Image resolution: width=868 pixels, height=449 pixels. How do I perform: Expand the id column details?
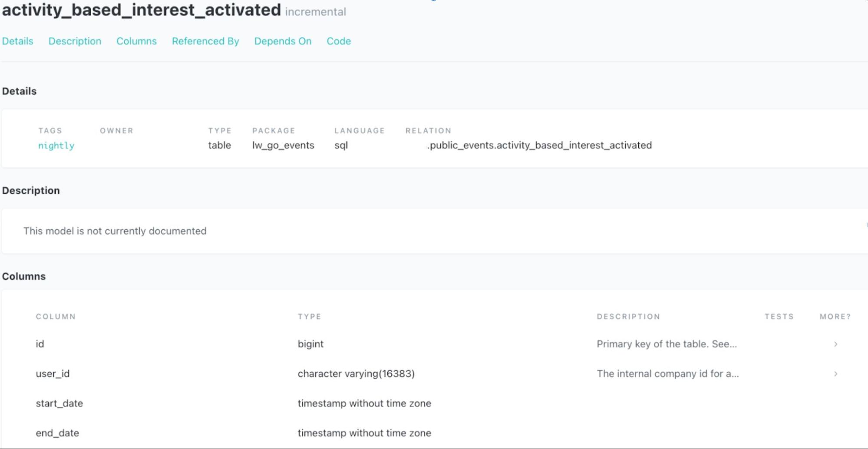point(836,344)
